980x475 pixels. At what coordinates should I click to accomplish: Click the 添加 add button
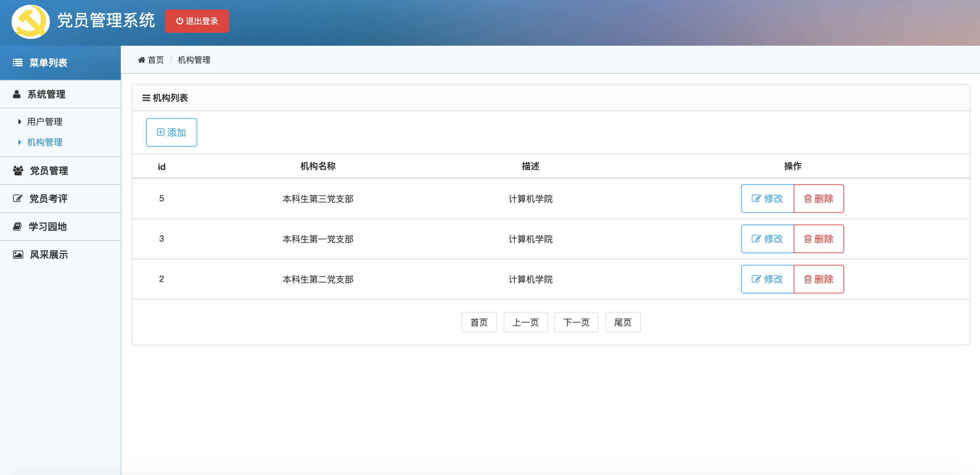(172, 132)
